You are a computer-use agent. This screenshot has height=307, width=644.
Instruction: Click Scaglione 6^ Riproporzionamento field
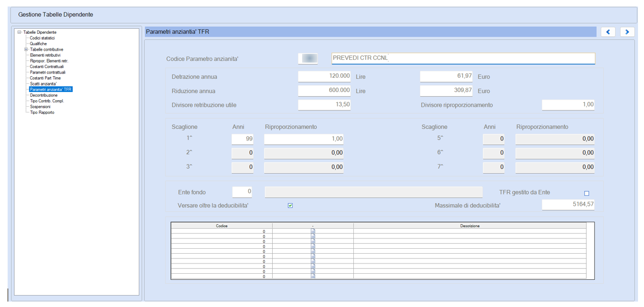[x=555, y=153]
